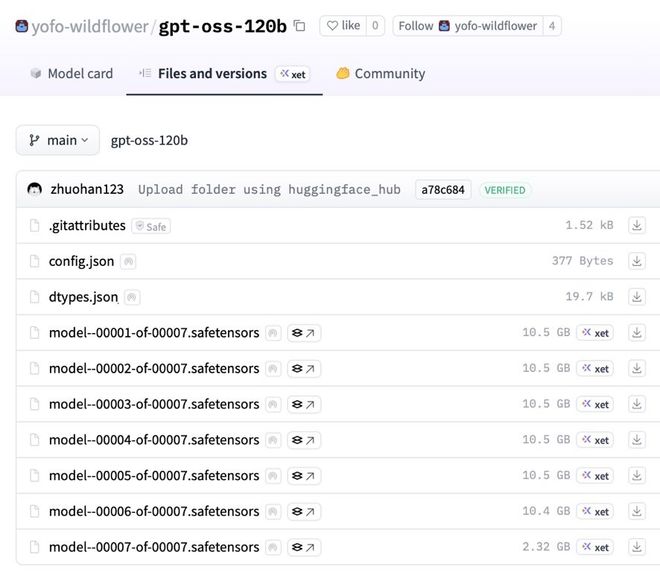Click the VERIFIED badge
Screen dimensions: 660x585
coord(505,190)
